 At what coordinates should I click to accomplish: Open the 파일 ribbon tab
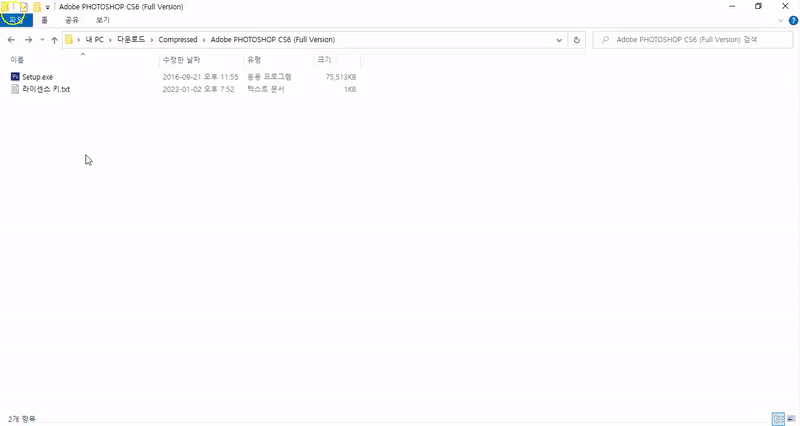pos(16,20)
